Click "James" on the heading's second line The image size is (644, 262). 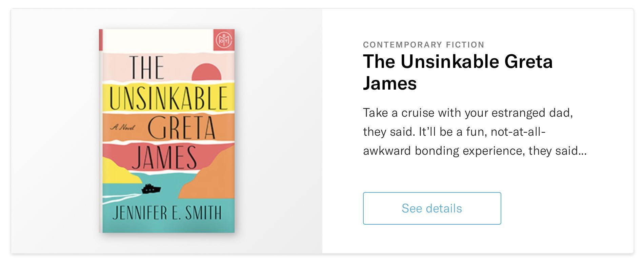tap(390, 84)
